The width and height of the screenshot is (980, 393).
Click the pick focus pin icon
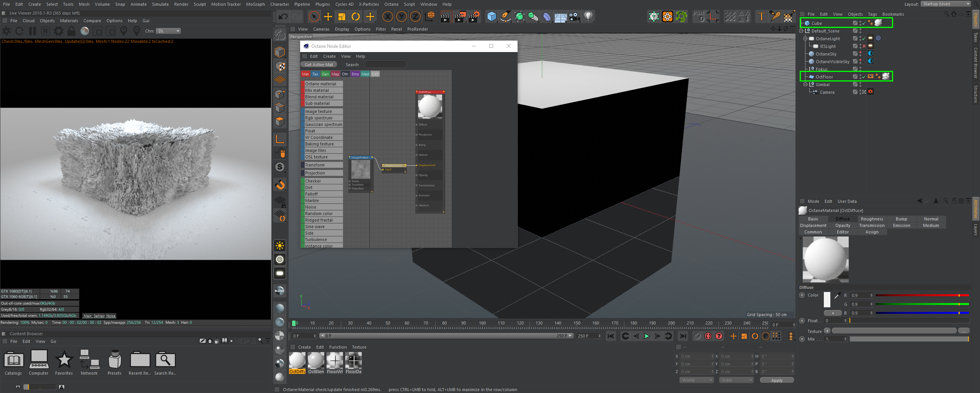click(x=124, y=31)
